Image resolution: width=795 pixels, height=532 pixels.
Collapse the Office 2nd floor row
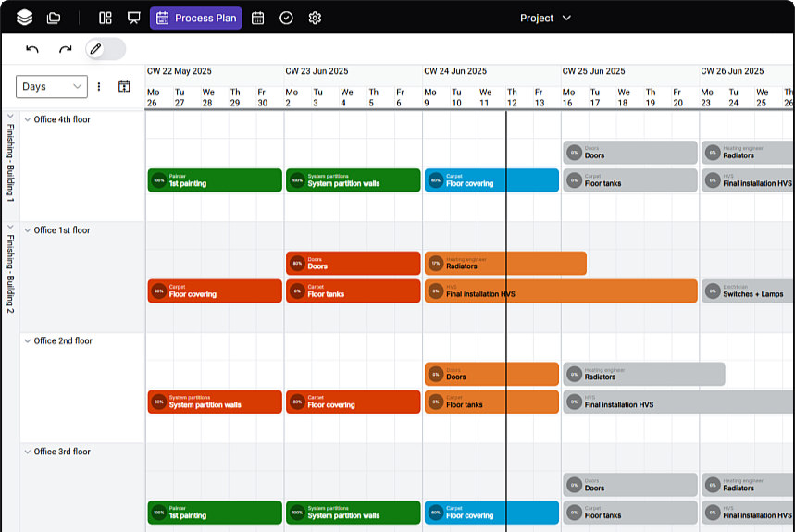[x=27, y=341]
